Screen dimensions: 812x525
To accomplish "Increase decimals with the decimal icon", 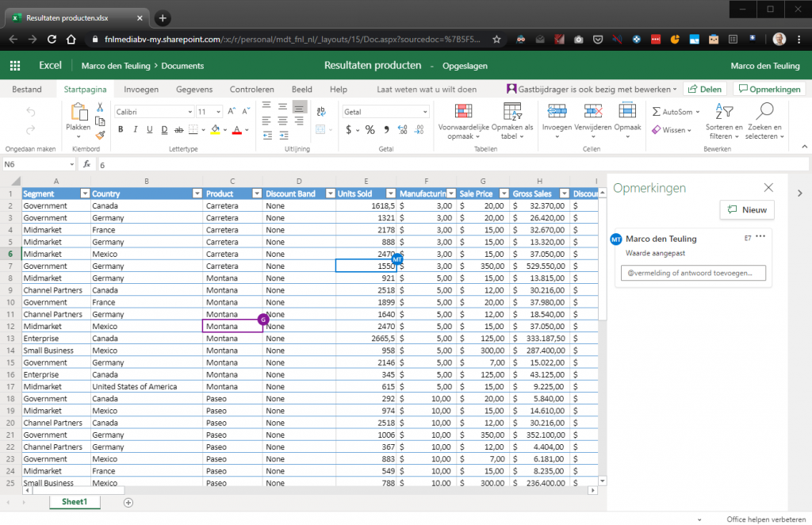I will click(402, 128).
